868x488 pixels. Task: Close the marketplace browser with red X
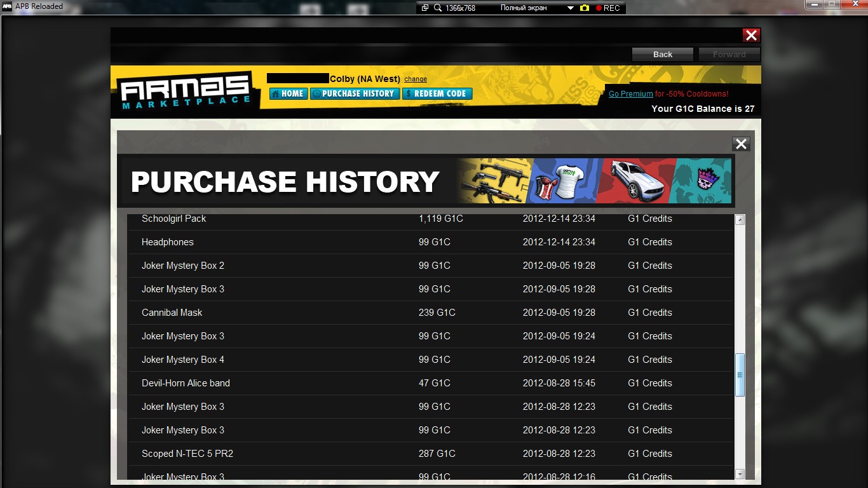751,36
